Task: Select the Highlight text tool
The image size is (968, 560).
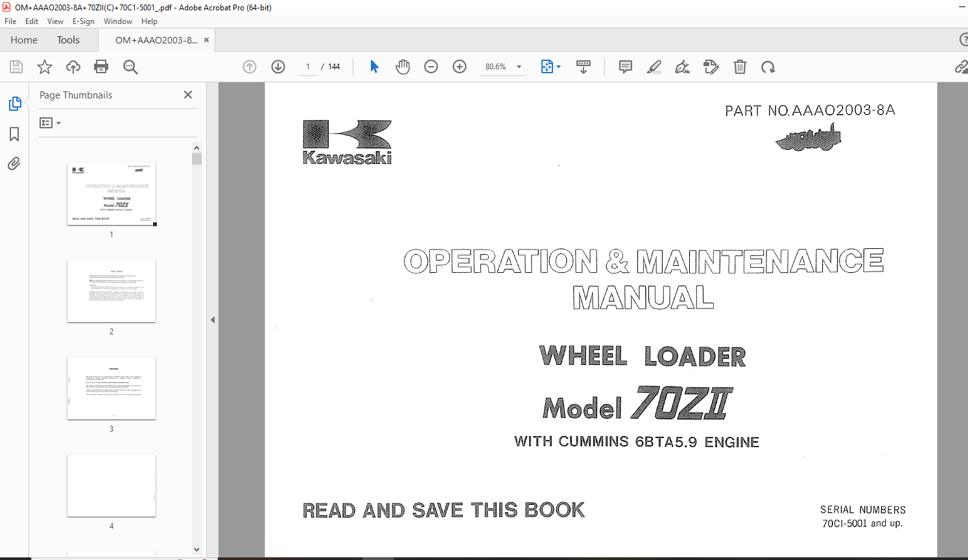Action: tap(654, 67)
